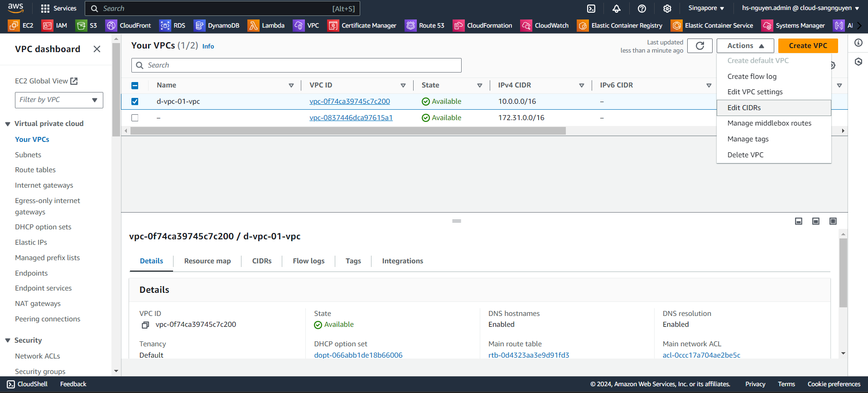Switch to the CIDRs tab
The width and height of the screenshot is (868, 393).
coord(262,261)
